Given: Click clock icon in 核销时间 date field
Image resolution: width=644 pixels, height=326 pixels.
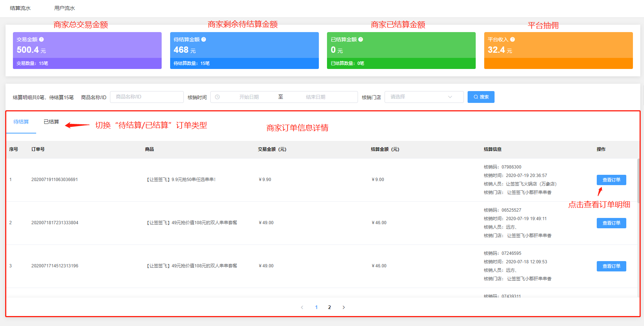Looking at the screenshot, I should tap(217, 97).
